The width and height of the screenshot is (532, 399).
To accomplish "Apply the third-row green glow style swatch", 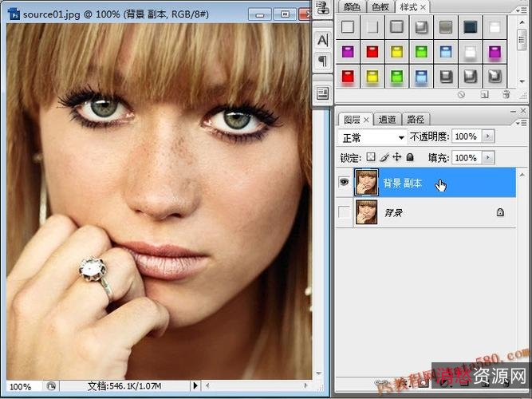I will 396,77.
